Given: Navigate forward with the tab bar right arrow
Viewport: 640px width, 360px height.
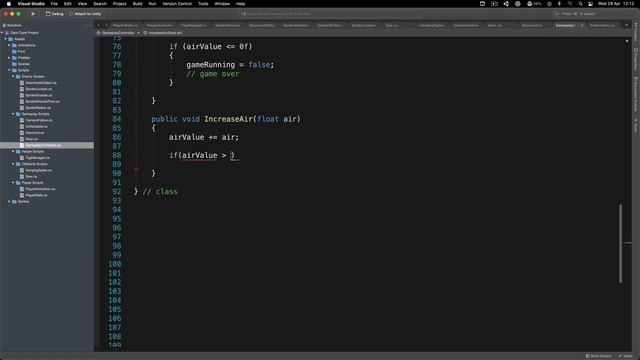Looking at the screenshot, I should (106, 25).
